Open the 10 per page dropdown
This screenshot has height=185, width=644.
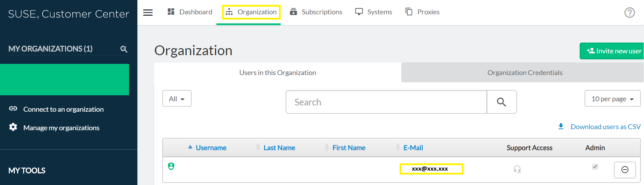[613, 98]
